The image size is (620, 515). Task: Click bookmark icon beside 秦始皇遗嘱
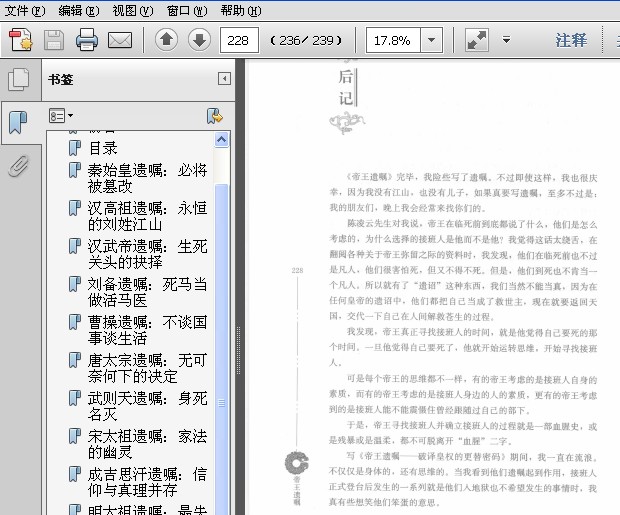74,170
